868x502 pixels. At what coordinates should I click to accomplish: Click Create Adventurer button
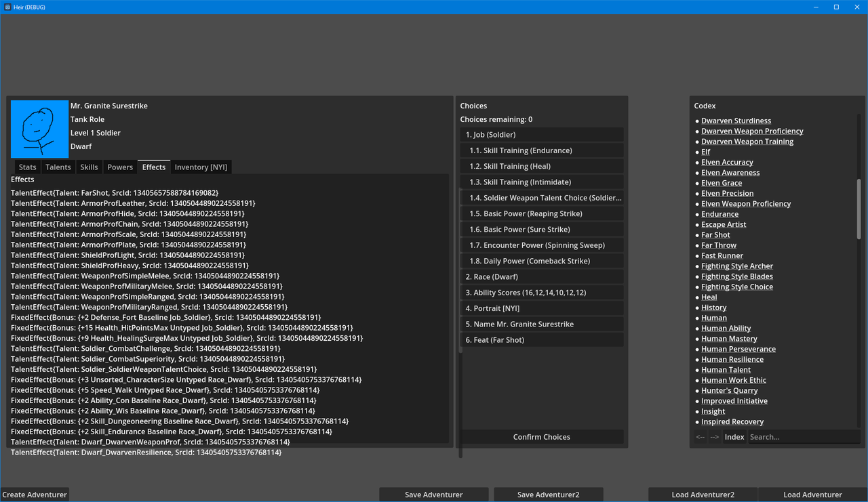coord(35,495)
